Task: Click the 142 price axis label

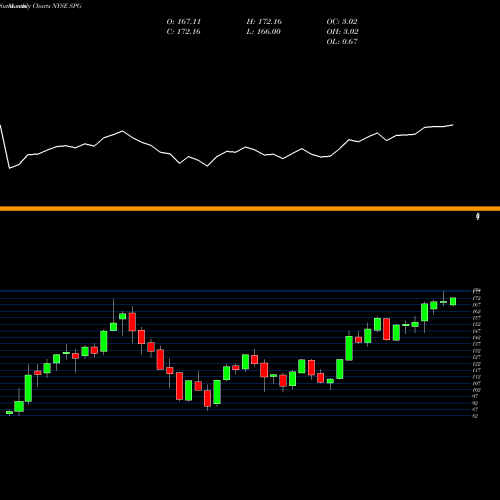Action: (477, 337)
